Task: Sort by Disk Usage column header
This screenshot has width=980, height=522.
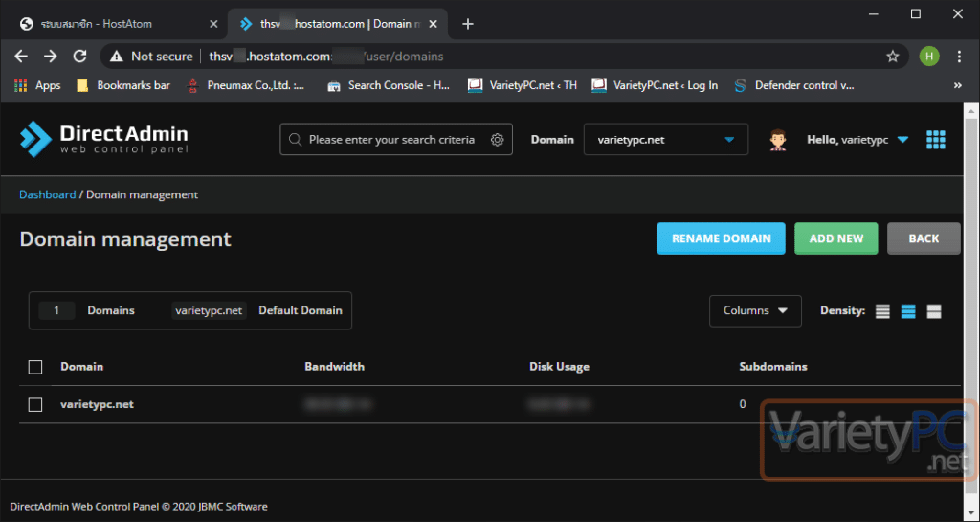Action: (x=559, y=366)
